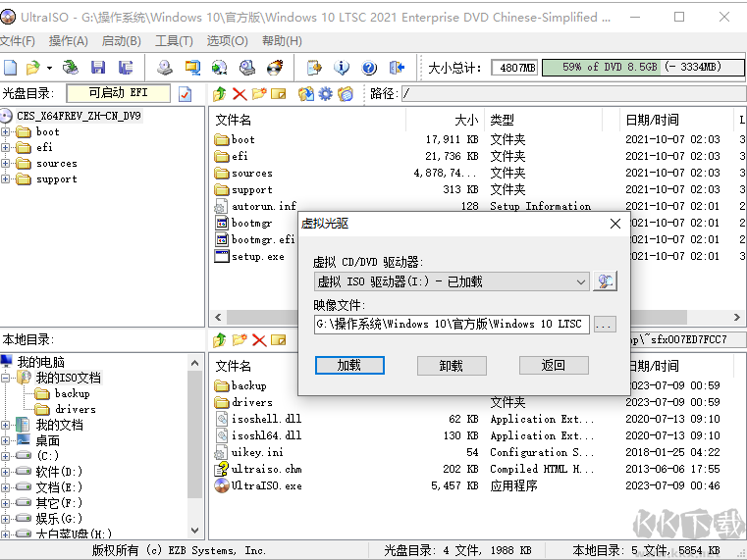This screenshot has height=560, width=747.
Task: Click the New Folder icon in the local pane toolbar
Action: [240, 339]
